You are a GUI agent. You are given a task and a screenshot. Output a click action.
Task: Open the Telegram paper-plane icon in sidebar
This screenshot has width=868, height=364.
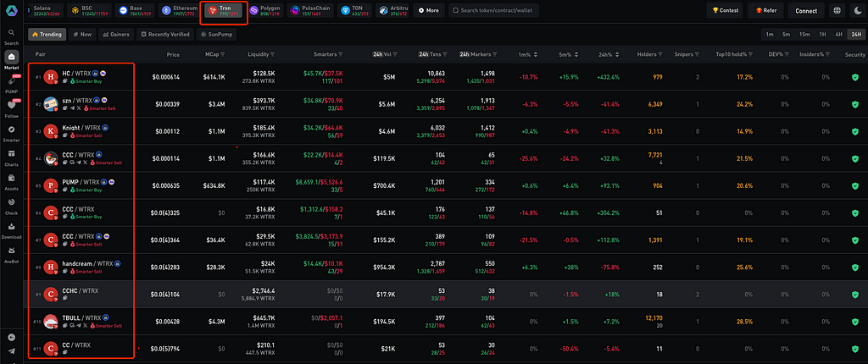pyautogui.click(x=12, y=350)
